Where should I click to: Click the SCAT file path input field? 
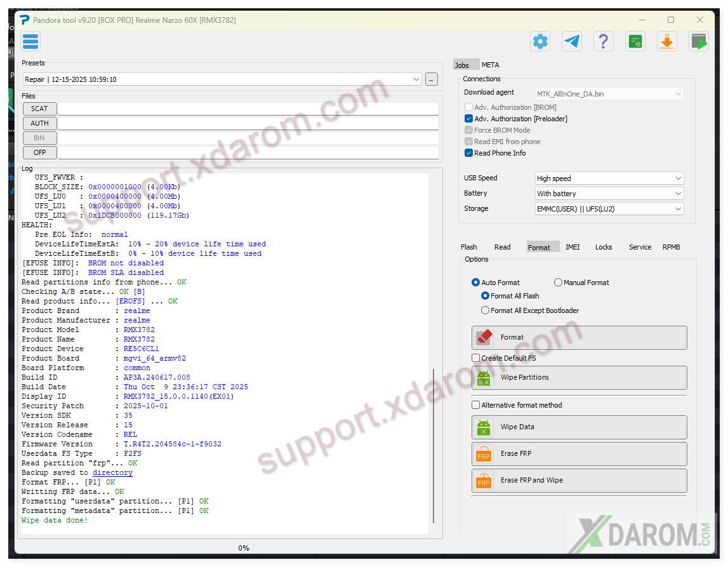[x=248, y=109]
